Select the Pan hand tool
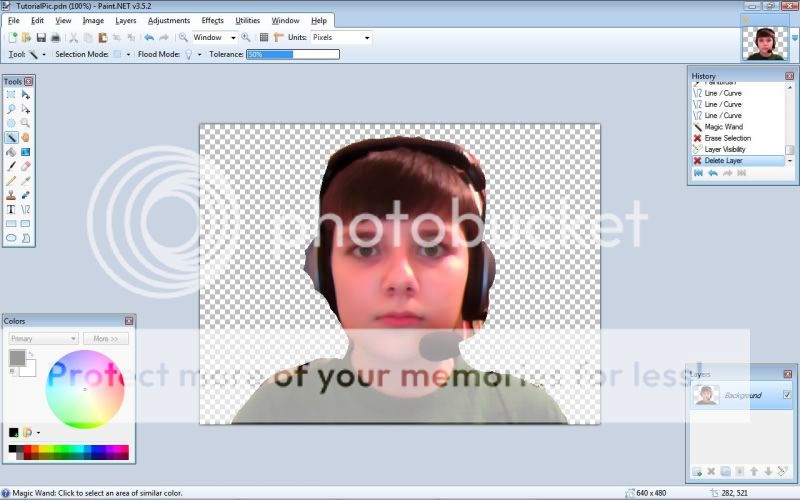Viewport: 800px width, 500px height. coord(25,138)
